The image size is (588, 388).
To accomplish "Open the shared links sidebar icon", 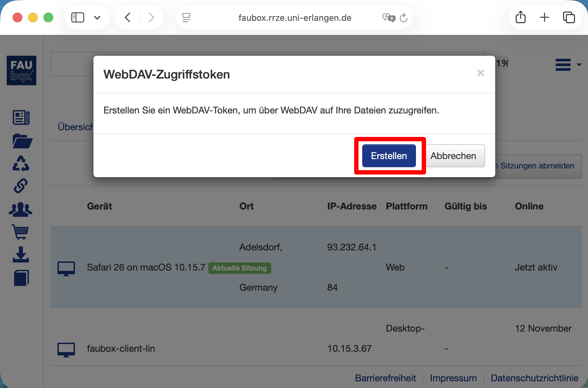I will 20,186.
